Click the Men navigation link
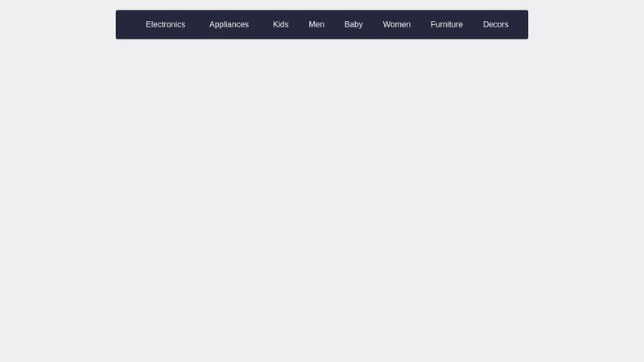The height and width of the screenshot is (362, 644). tap(316, 25)
